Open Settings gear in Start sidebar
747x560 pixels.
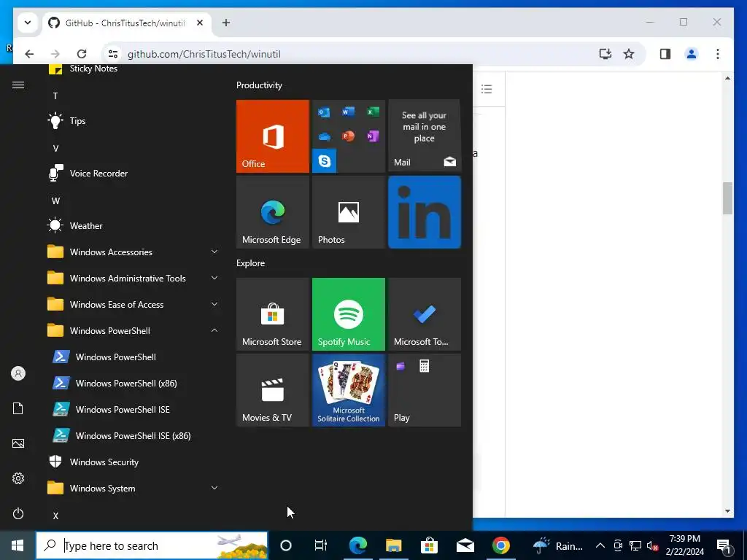[x=18, y=478]
